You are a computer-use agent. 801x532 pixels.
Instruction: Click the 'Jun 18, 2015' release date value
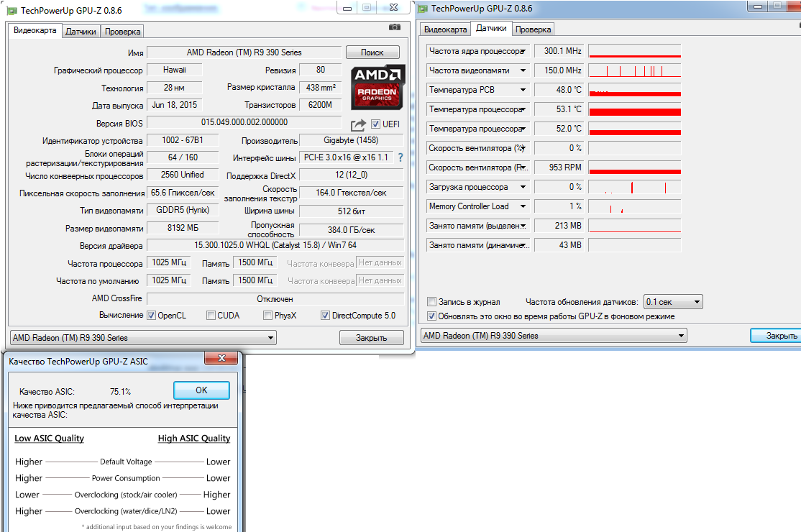pos(175,105)
